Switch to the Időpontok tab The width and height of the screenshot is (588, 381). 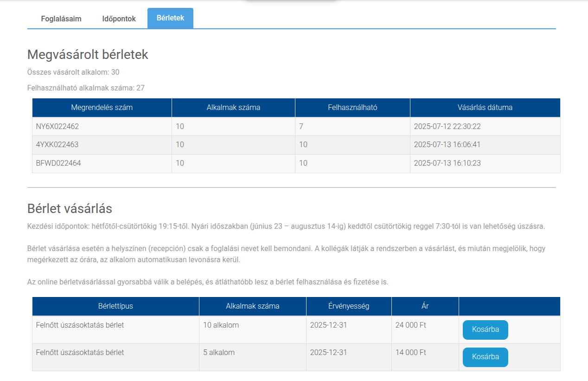(119, 19)
